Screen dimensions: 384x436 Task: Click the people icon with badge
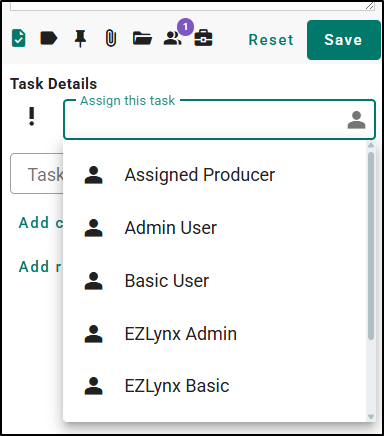pos(173,38)
